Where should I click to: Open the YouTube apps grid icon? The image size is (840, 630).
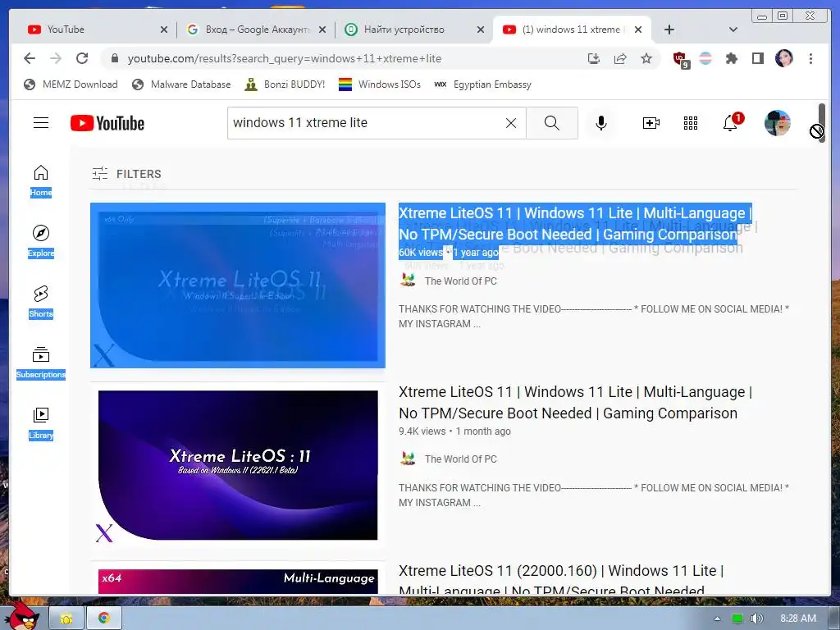(x=691, y=123)
